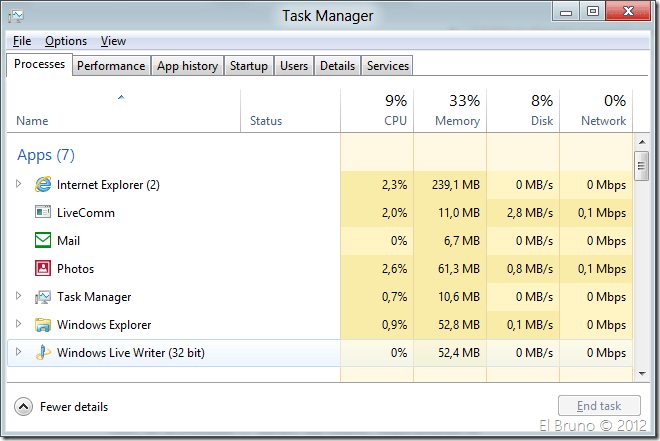Open the Startup tab
This screenshot has height=441, width=660.
click(249, 66)
